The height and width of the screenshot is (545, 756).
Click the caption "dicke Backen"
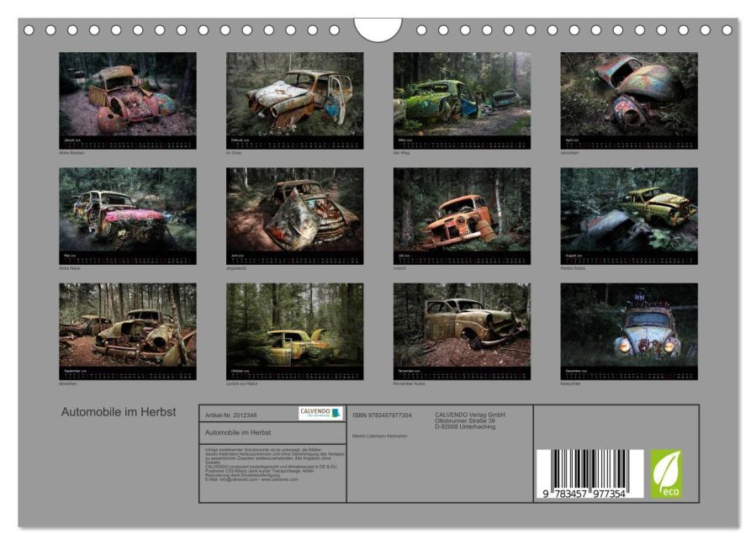71,153
